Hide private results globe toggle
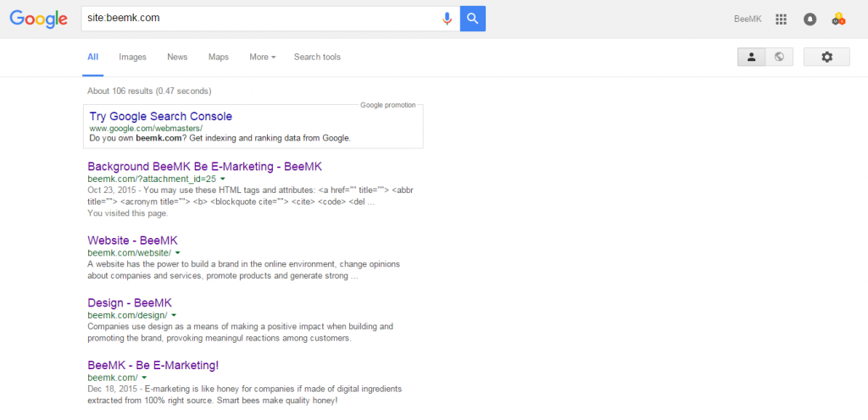This screenshot has height=420, width=868. [780, 57]
